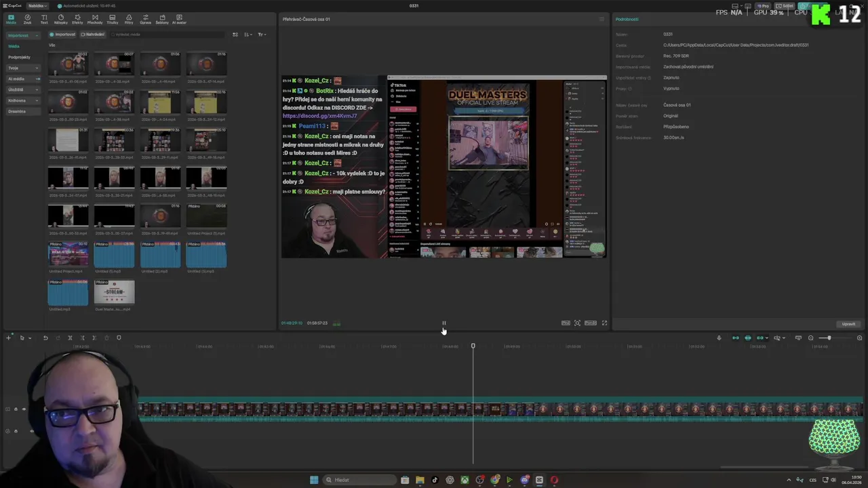Expand the AI média sidebar section
The height and width of the screenshot is (488, 868).
click(23, 79)
